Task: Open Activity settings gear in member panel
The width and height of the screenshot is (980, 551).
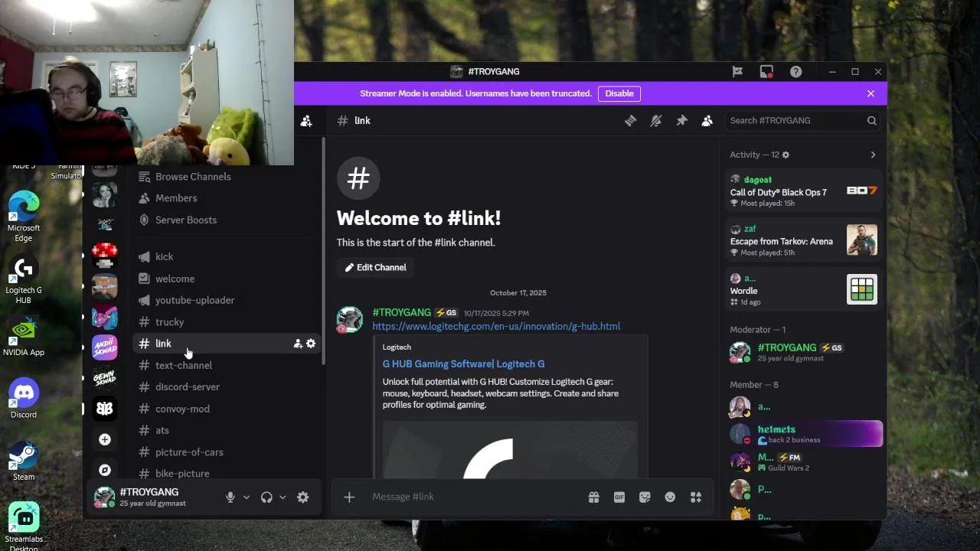Action: tap(786, 155)
